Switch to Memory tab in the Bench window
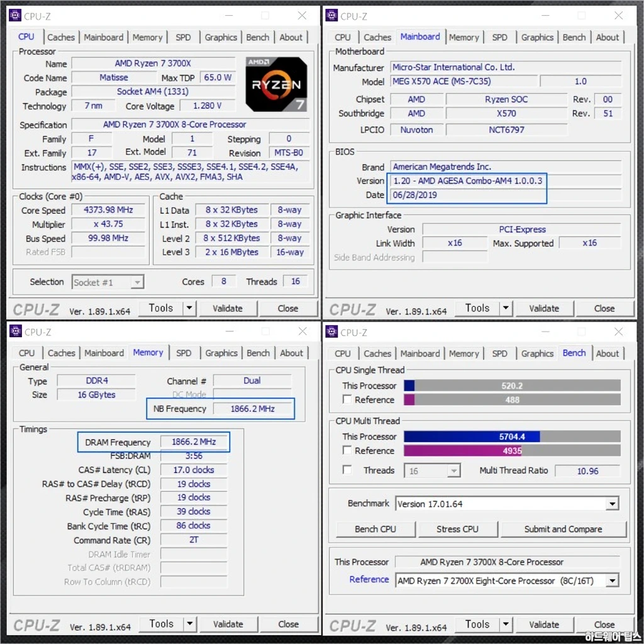Screen dimensions: 644x644 pos(464,353)
